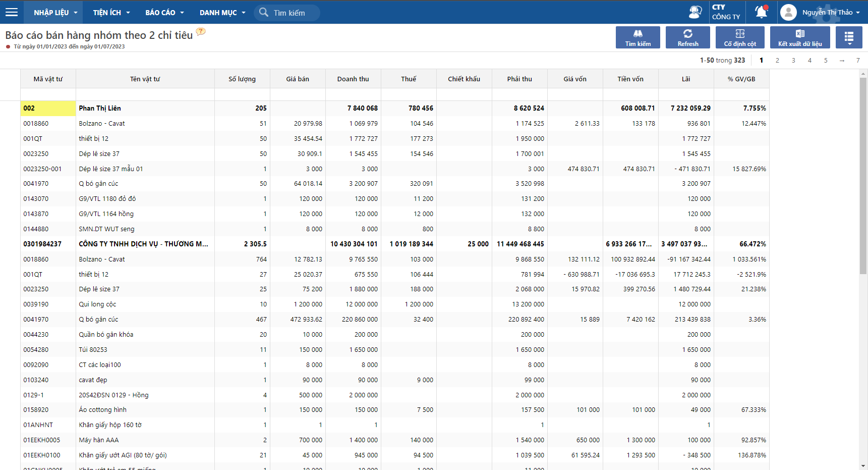Open the notification bell
Image resolution: width=868 pixels, height=470 pixels.
point(761,12)
